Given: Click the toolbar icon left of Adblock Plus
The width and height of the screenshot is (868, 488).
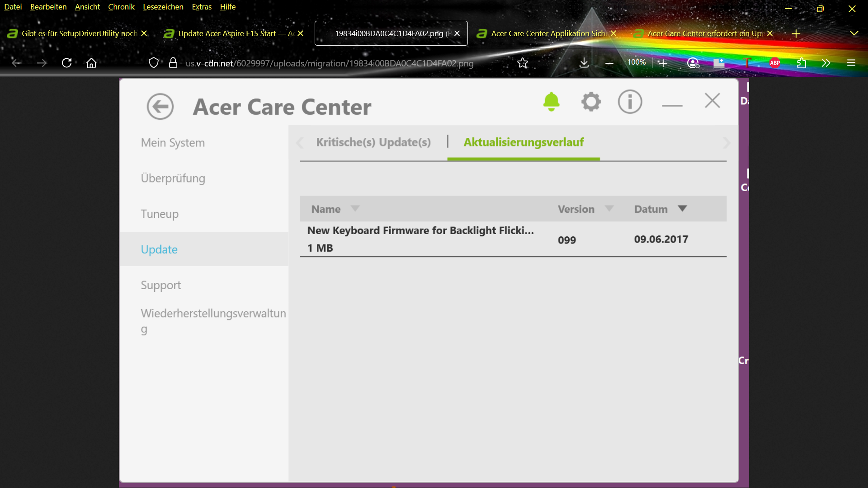Looking at the screenshot, I should 747,63.
